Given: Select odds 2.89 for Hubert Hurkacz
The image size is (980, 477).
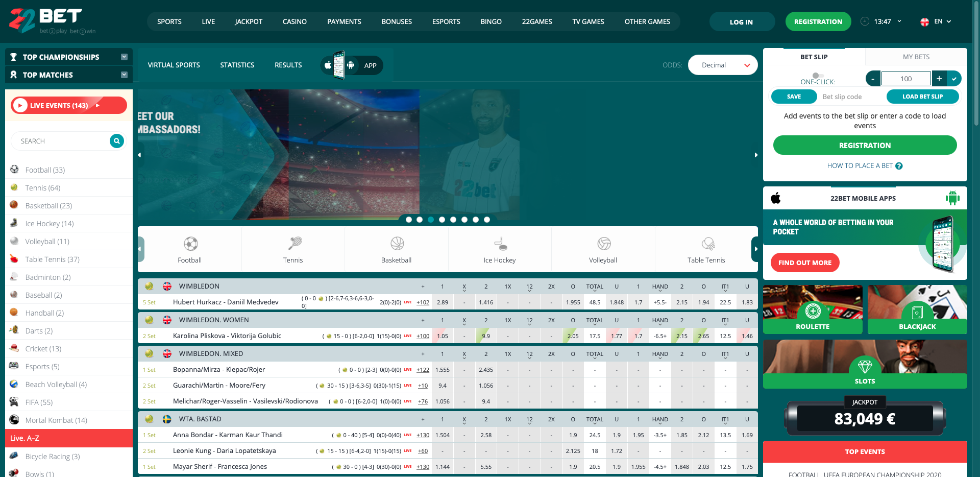Looking at the screenshot, I should pos(443,302).
